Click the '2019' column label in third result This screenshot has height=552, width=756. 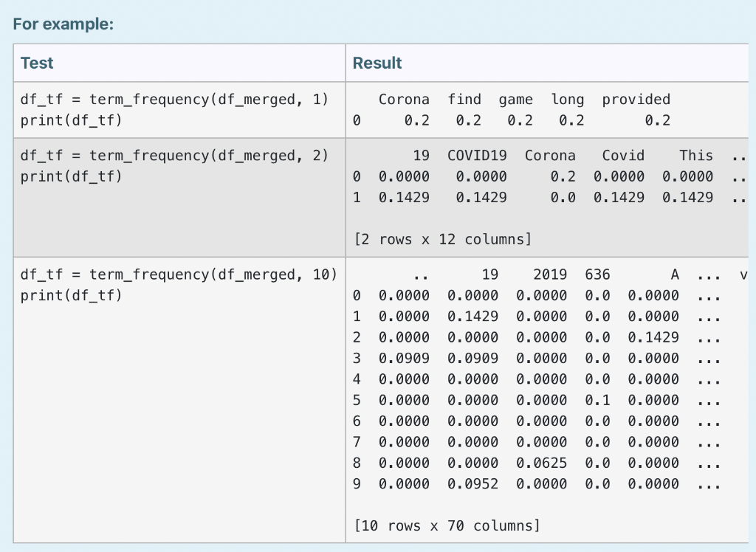tap(550, 275)
